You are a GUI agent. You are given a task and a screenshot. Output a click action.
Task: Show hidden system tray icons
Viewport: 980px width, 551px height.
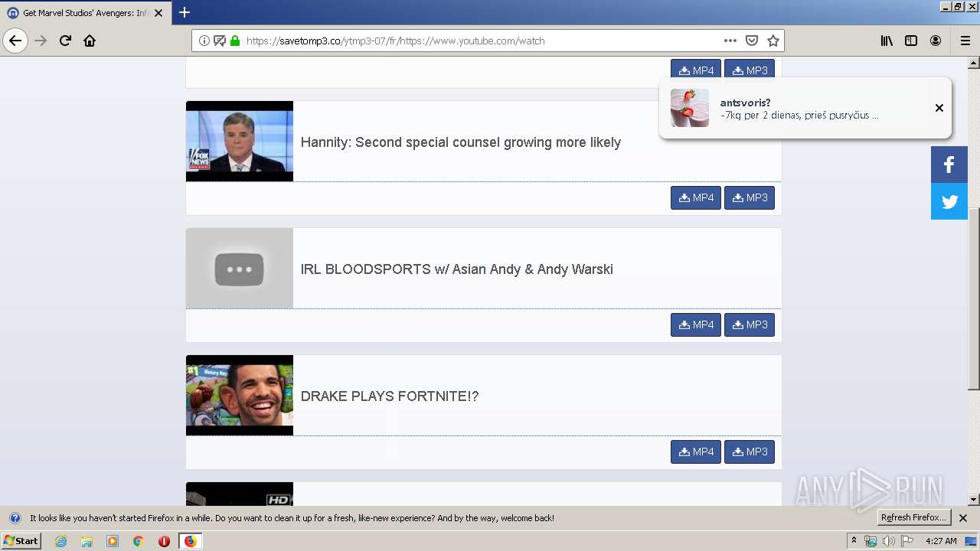point(854,541)
